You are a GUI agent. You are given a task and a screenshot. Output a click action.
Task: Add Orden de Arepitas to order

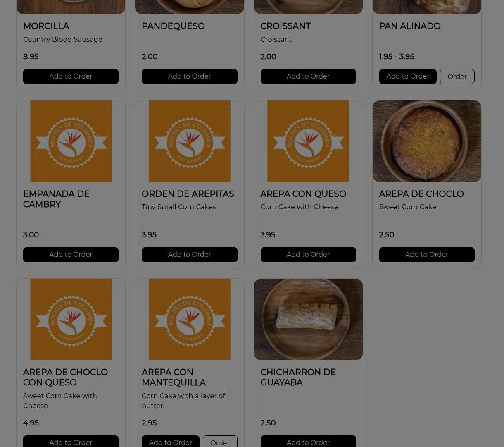click(189, 255)
